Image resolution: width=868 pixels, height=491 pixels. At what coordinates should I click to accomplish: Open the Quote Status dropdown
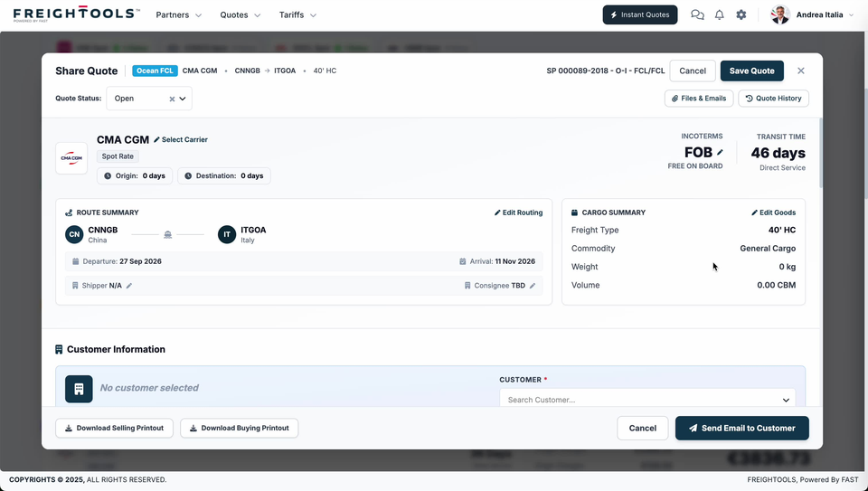coord(182,99)
